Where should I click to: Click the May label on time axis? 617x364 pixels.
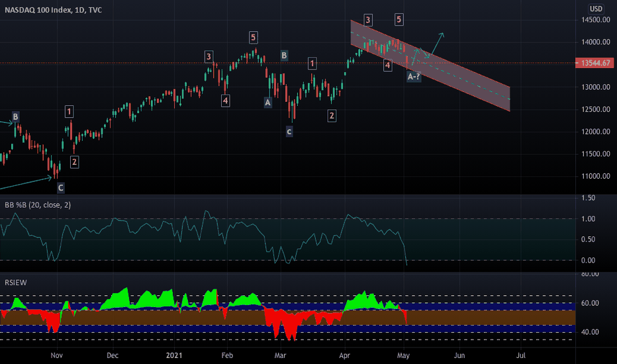pos(403,355)
